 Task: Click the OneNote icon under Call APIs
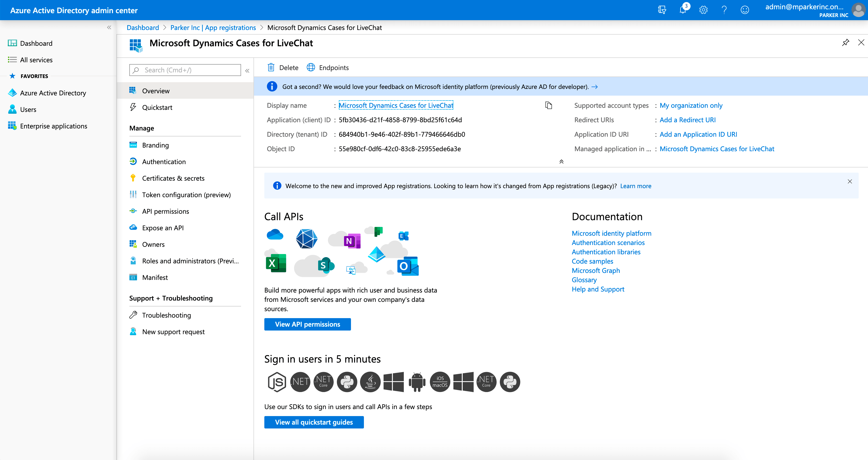(352, 241)
